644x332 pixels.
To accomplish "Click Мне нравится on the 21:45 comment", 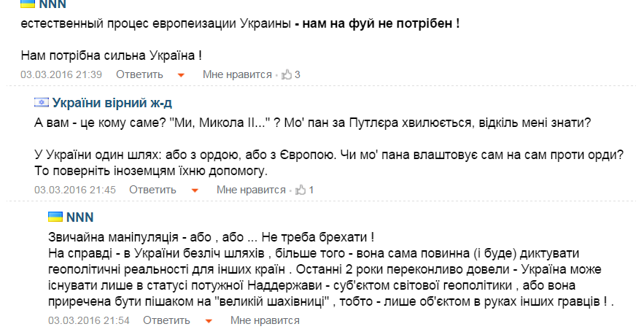I will coord(251,190).
